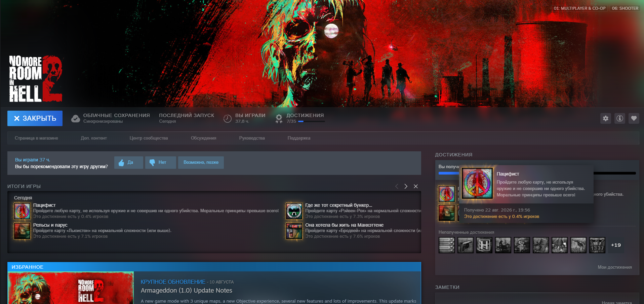Viewport: 644px width, 304px height.
Task: Click the pistol-on-target unearned achievement icon
Action: 466,245
